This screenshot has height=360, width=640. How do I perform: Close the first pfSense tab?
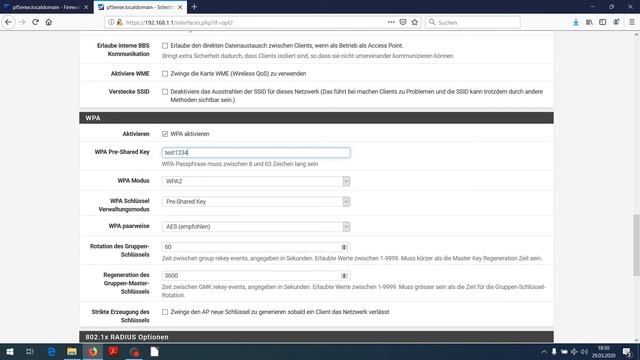click(x=86, y=7)
